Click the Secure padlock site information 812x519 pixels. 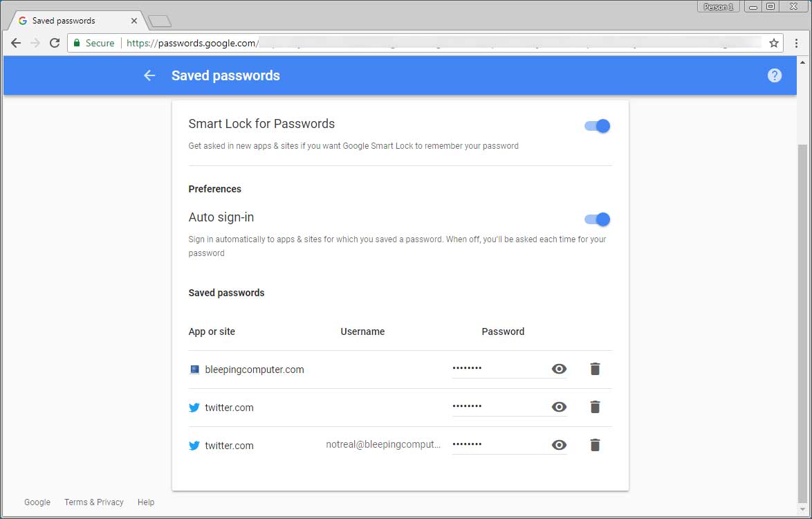coord(78,42)
